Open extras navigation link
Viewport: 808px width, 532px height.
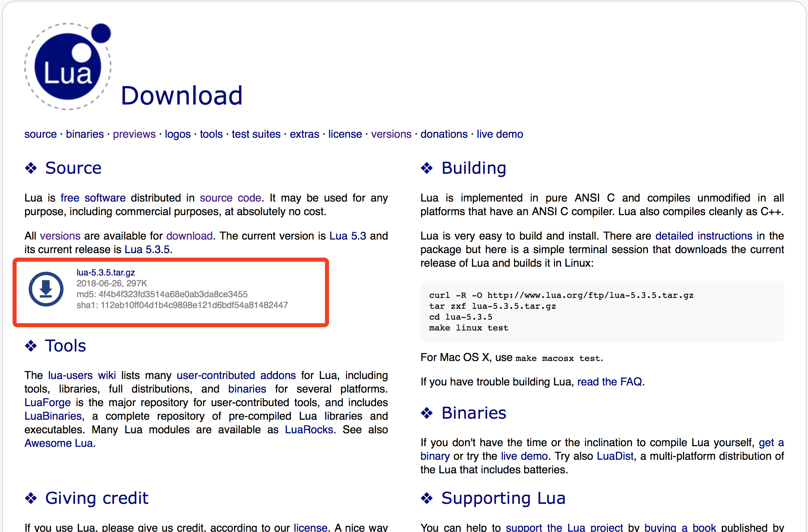pos(304,134)
